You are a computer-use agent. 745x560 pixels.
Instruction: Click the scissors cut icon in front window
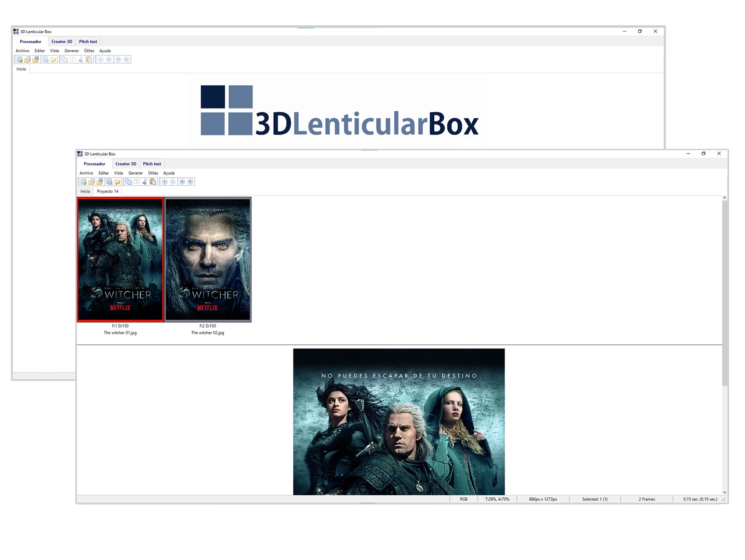(x=145, y=182)
